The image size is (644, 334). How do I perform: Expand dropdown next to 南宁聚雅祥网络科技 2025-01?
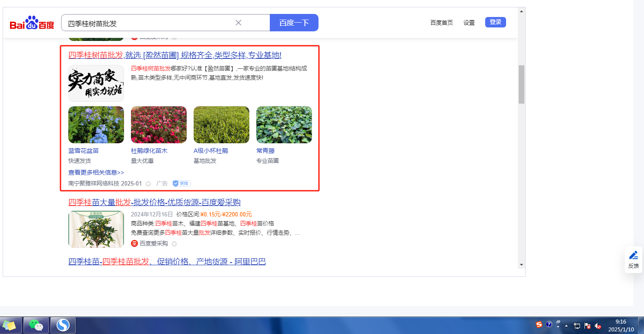[x=148, y=184]
